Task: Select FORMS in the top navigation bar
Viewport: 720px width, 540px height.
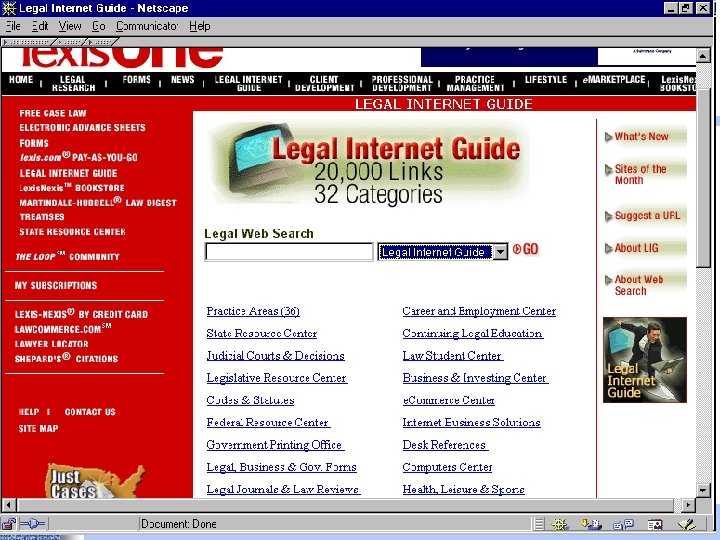Action: click(136, 80)
